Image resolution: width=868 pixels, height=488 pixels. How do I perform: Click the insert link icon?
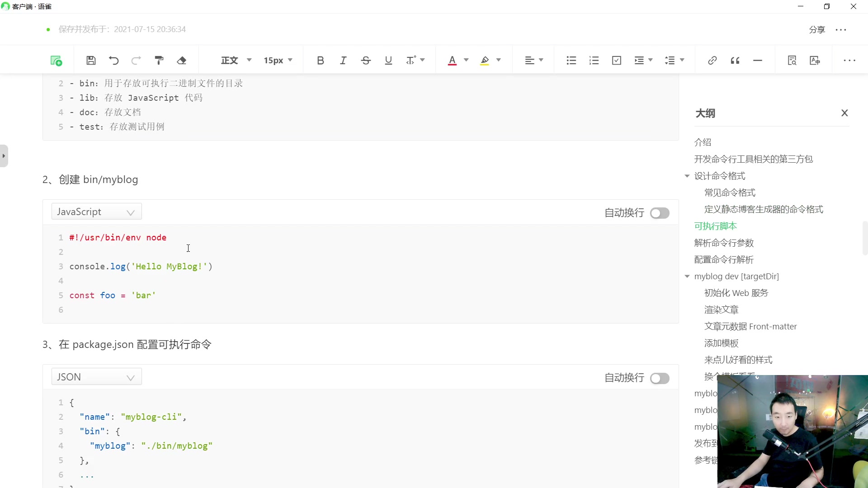click(x=713, y=60)
